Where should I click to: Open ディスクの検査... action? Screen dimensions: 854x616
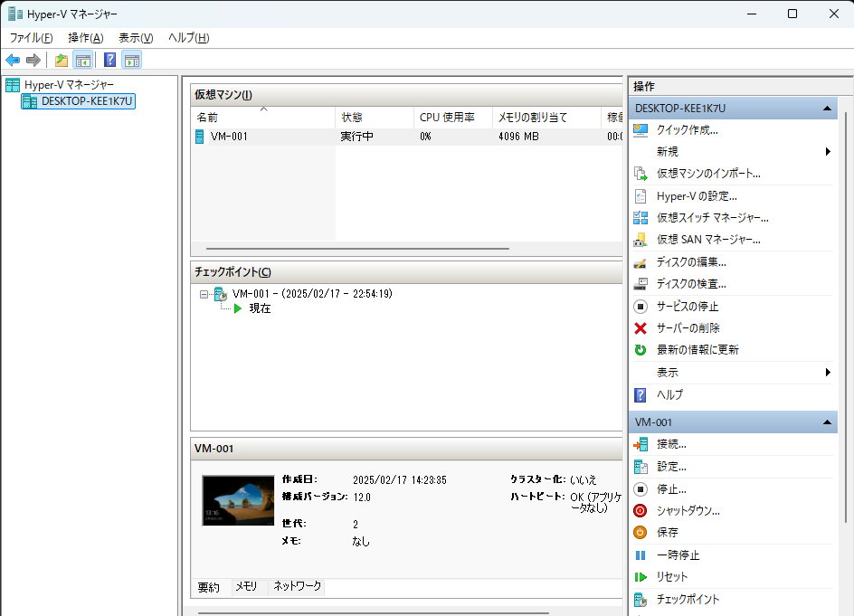(x=690, y=284)
